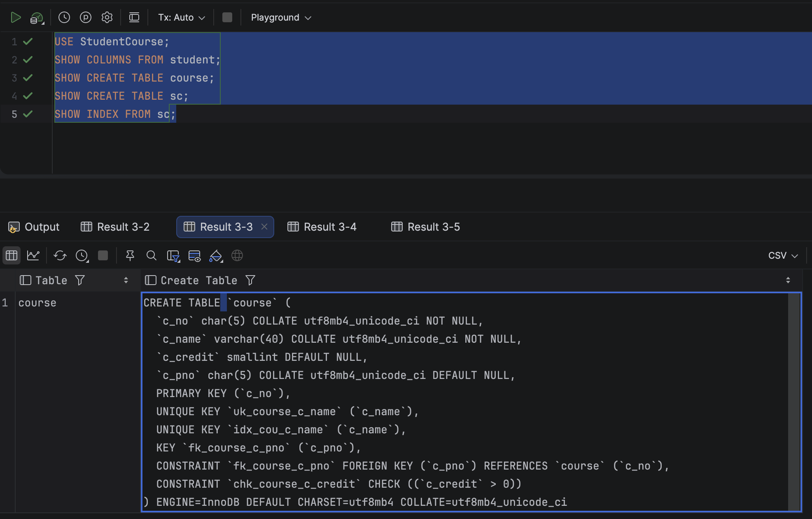Open the query history clock icon

[64, 17]
